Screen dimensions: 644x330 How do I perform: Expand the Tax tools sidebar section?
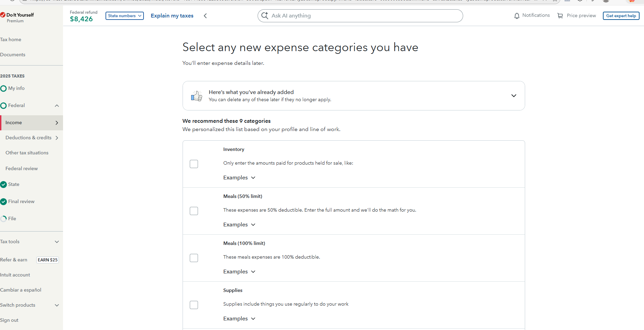click(29, 242)
